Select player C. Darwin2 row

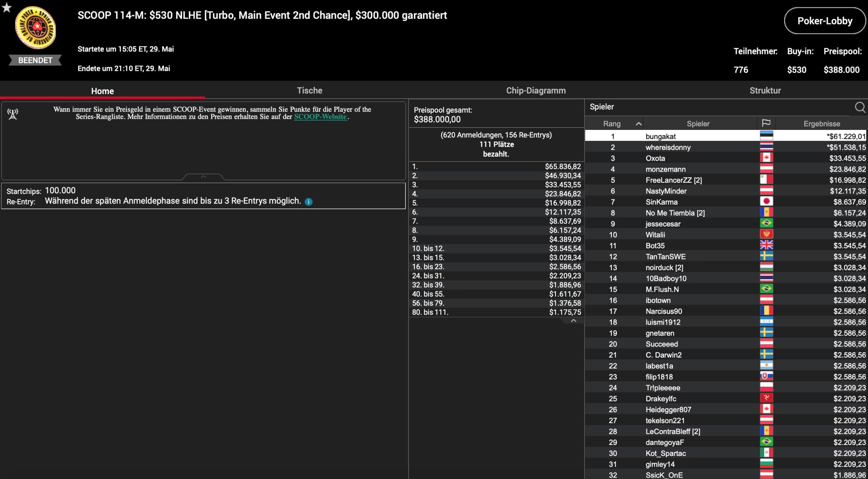(725, 355)
